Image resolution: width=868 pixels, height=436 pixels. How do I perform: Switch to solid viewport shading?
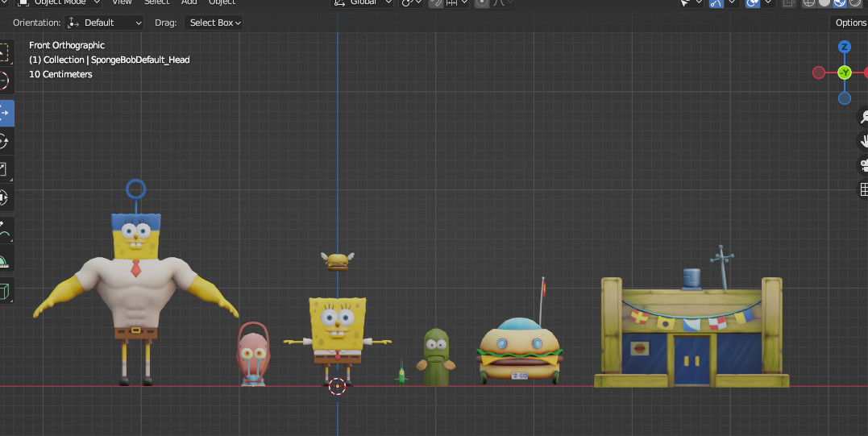coord(824,2)
